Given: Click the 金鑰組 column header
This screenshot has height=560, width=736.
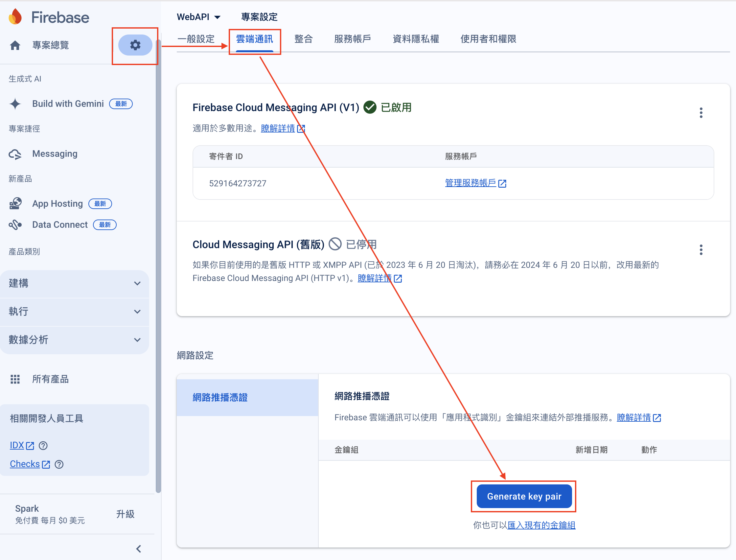Looking at the screenshot, I should tap(347, 450).
